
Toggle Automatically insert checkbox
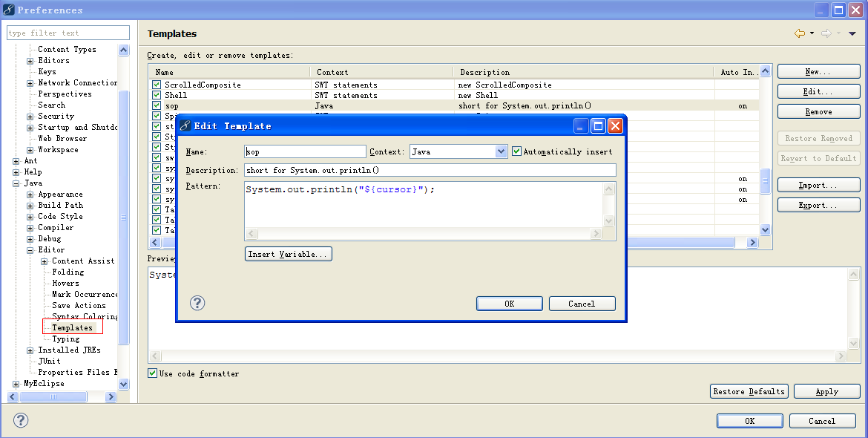pyautogui.click(x=516, y=151)
